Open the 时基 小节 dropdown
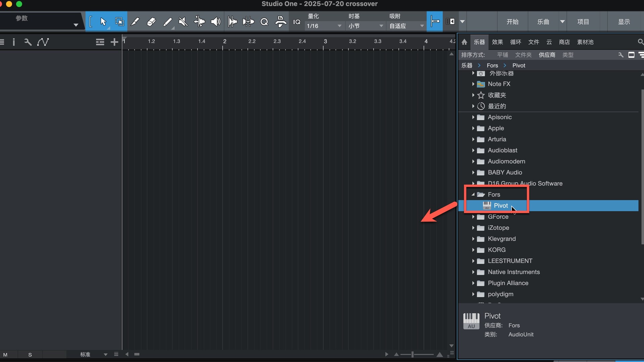Screen dimensions: 644x362 pyautogui.click(x=366, y=26)
